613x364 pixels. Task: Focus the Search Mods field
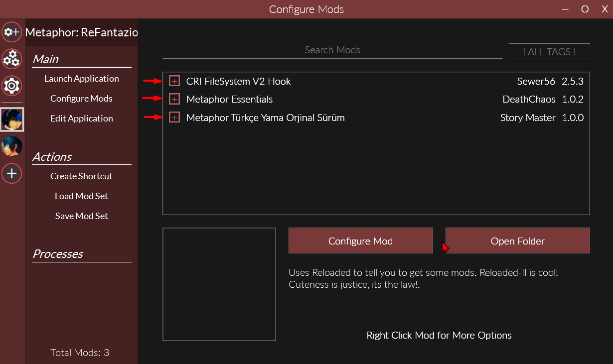332,50
